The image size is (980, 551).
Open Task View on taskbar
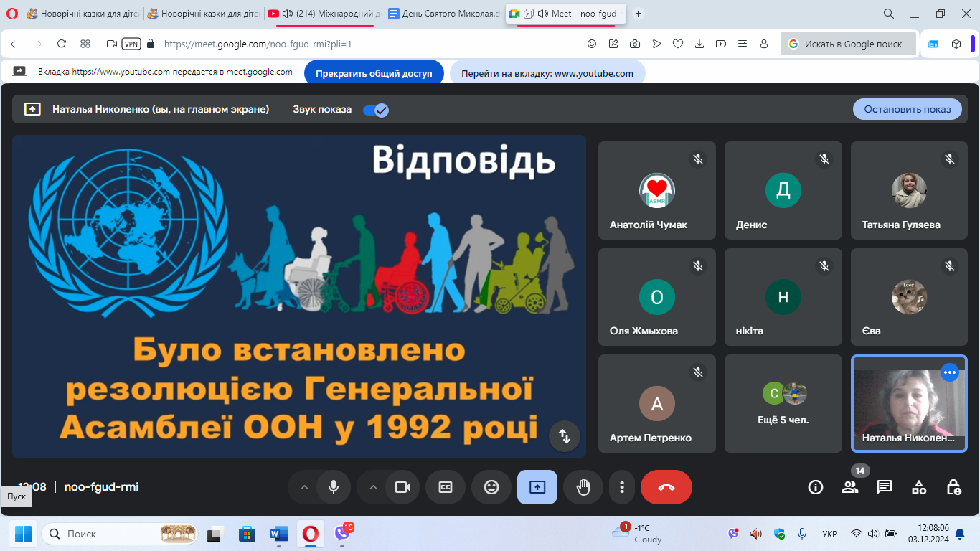[215, 534]
